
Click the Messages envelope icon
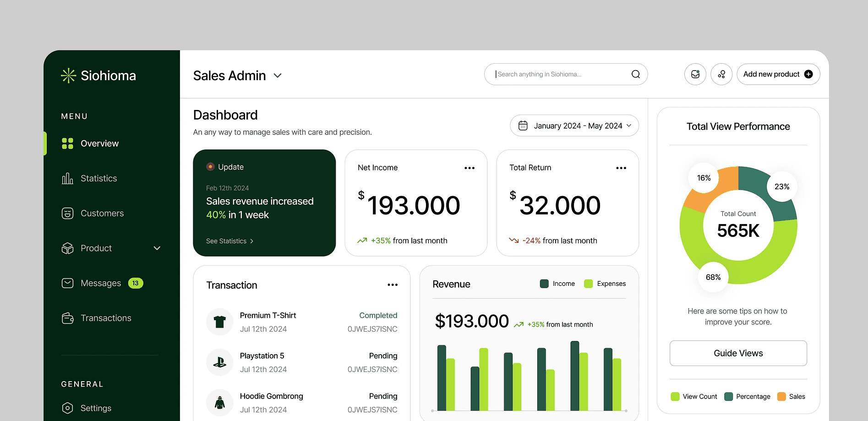point(67,283)
